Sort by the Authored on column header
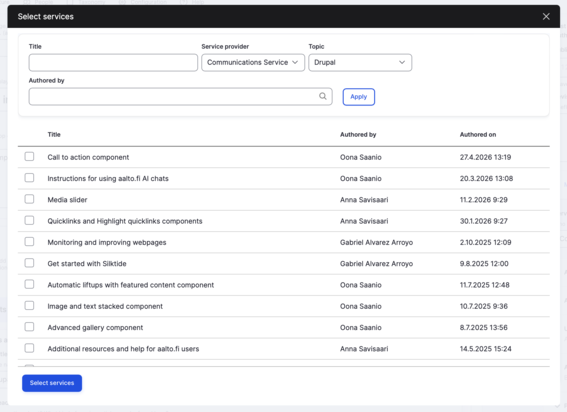 [478, 135]
